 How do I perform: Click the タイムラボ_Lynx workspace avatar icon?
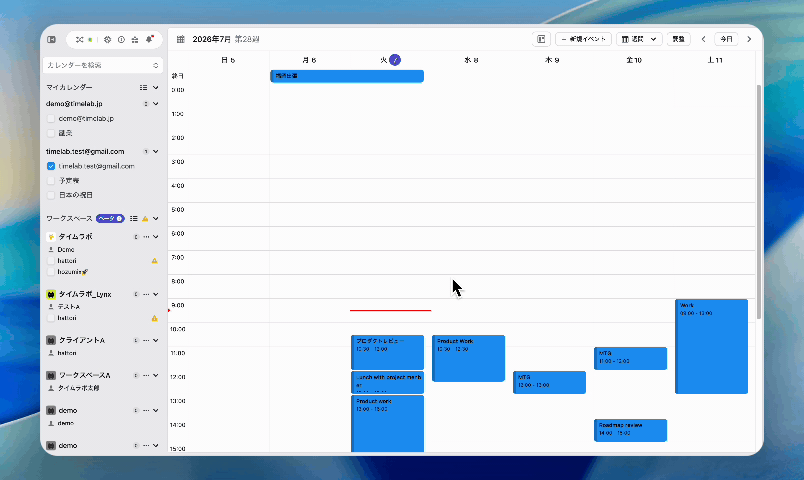[x=51, y=294]
